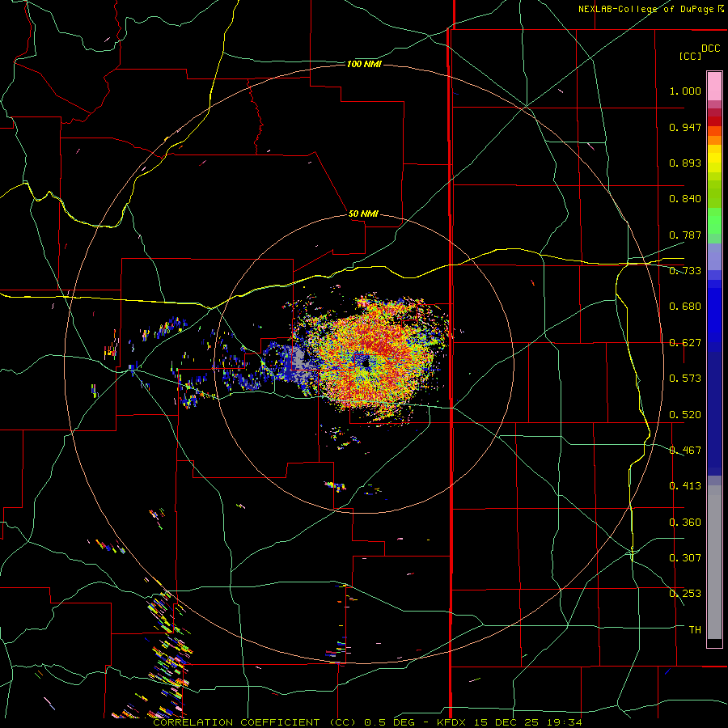The width and height of the screenshot is (728, 728).
Task: Click the 0.253 scale value
Action: [685, 594]
